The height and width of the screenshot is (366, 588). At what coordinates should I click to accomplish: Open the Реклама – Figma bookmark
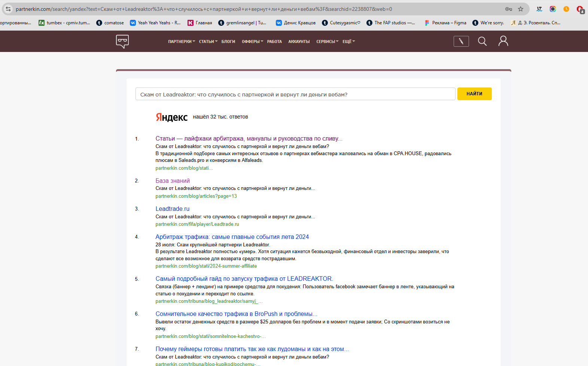[445, 23]
